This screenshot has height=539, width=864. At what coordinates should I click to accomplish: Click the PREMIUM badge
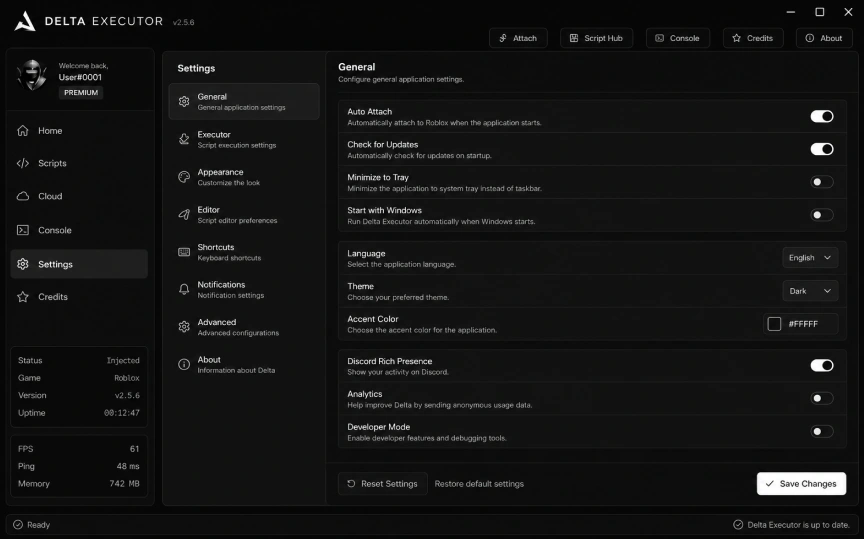81,93
